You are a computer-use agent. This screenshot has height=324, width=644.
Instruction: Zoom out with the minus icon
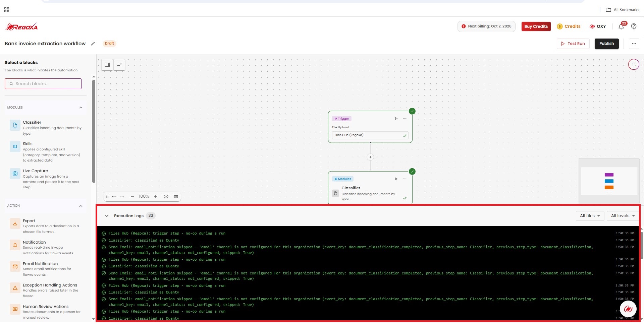[x=132, y=197]
